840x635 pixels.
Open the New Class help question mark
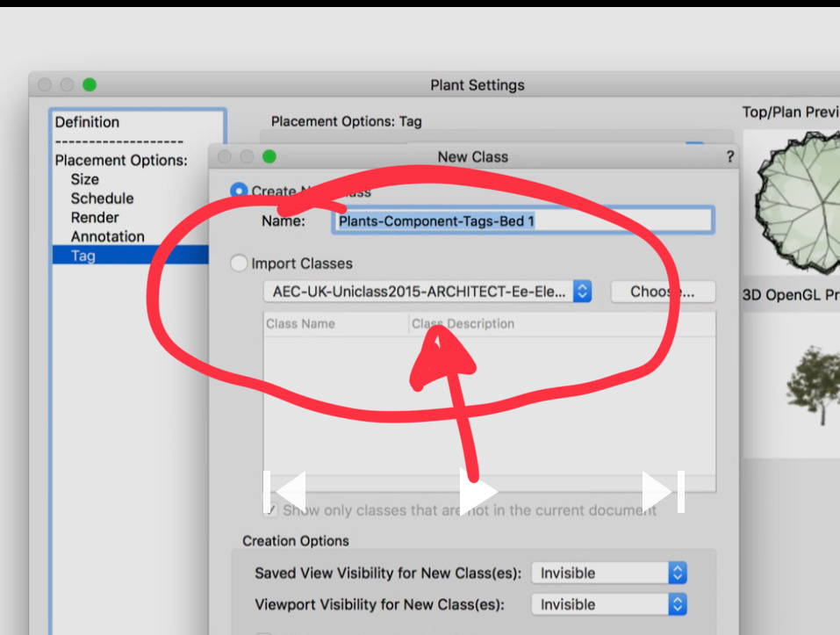729,157
